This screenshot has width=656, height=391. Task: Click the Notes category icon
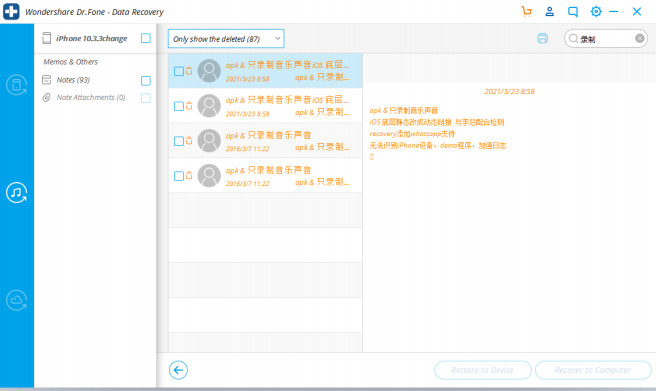click(46, 80)
